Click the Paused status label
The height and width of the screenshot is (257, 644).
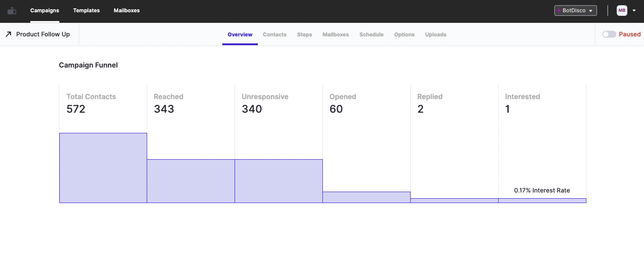click(630, 34)
